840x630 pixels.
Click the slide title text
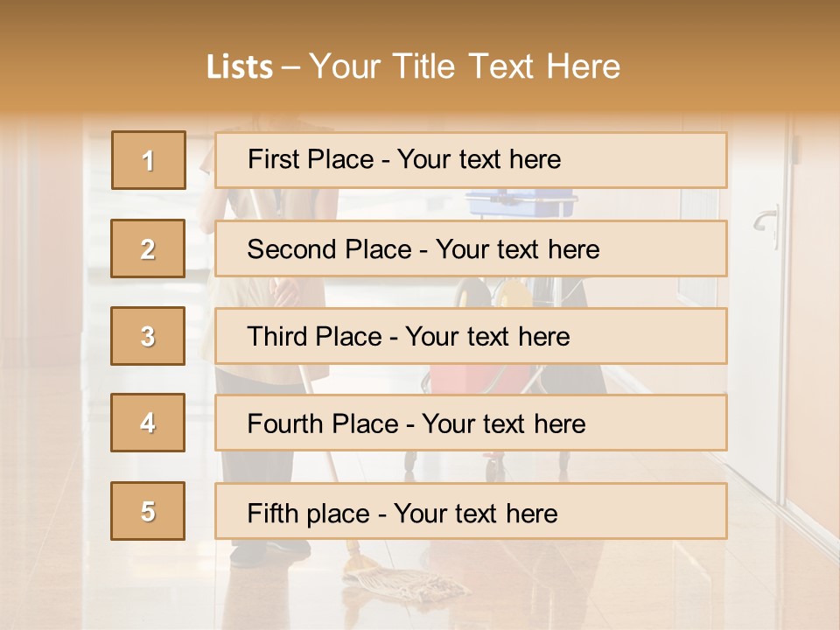pyautogui.click(x=413, y=66)
